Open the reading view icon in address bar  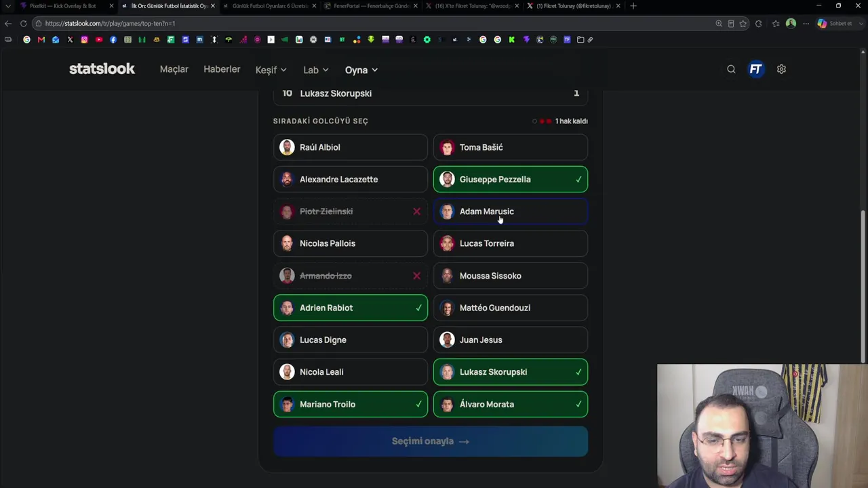731,23
